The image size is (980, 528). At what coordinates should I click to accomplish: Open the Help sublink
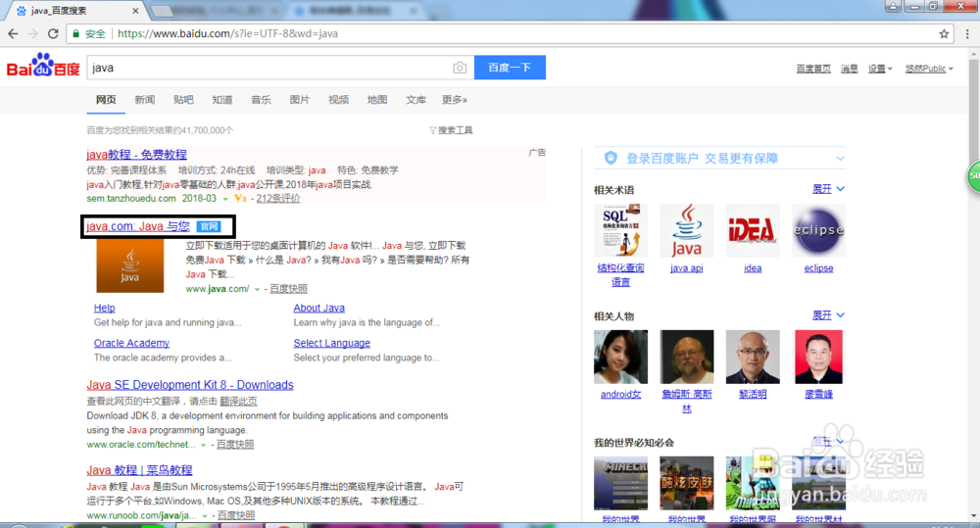tap(105, 308)
